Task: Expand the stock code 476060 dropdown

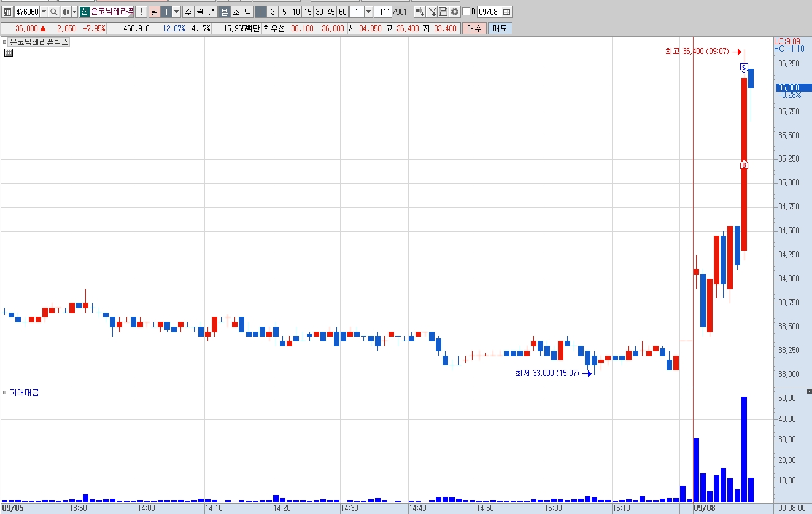Action: 43,12
